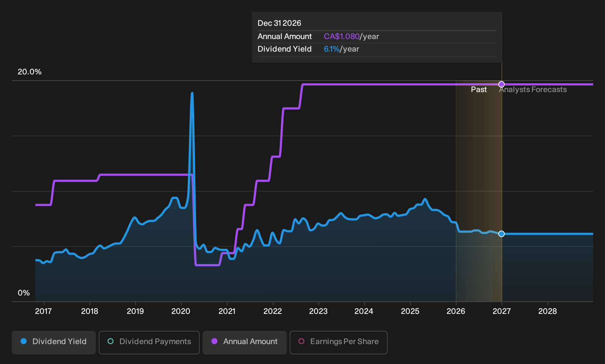605x364 pixels.
Task: Click the 2028 x-axis year label
Action: [x=548, y=311]
